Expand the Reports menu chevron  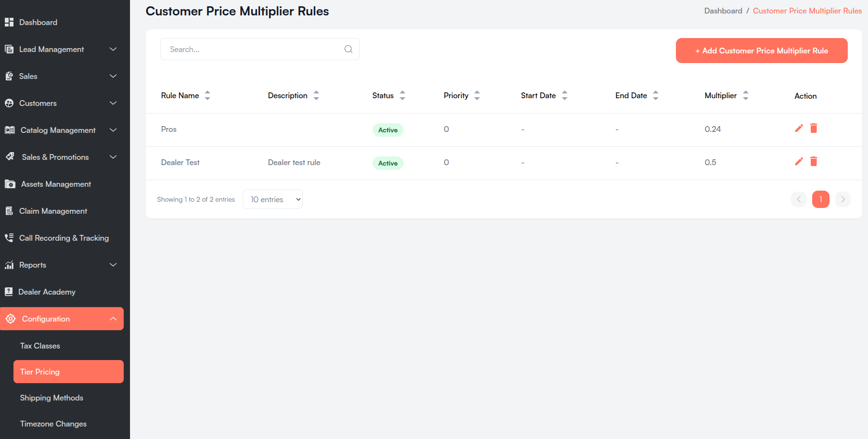pyautogui.click(x=113, y=265)
